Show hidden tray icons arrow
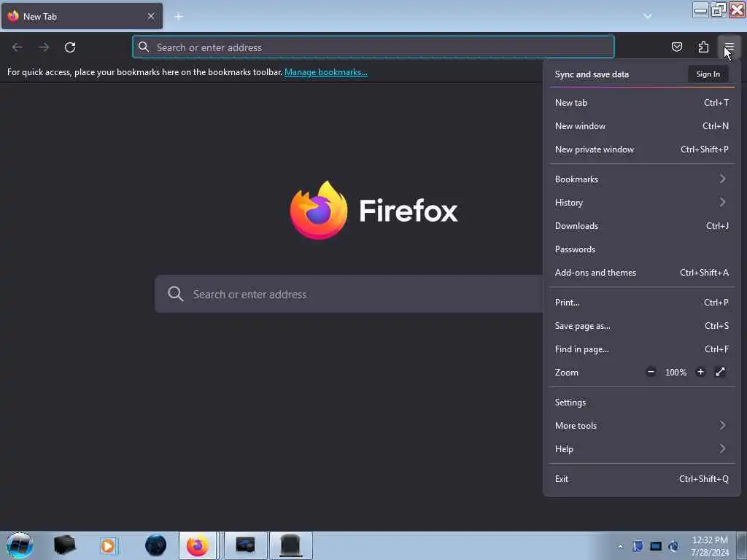Image resolution: width=747 pixels, height=560 pixels. pyautogui.click(x=620, y=546)
